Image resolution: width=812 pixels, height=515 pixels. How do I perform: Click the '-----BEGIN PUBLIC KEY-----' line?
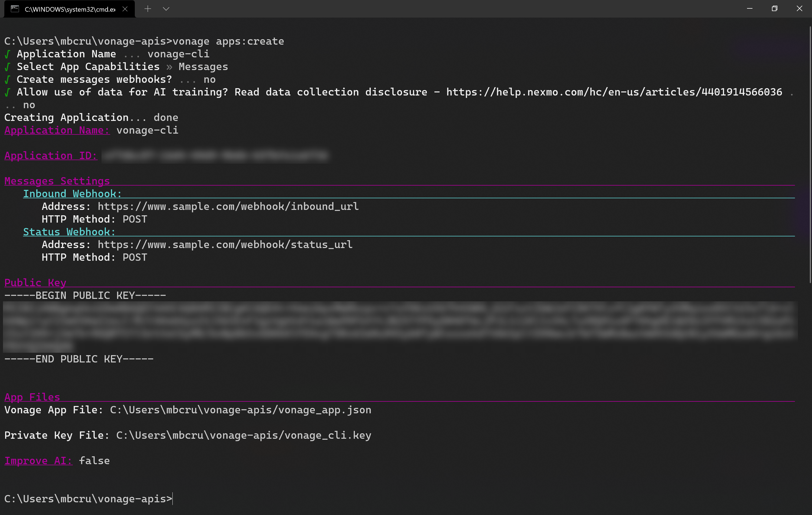(85, 296)
